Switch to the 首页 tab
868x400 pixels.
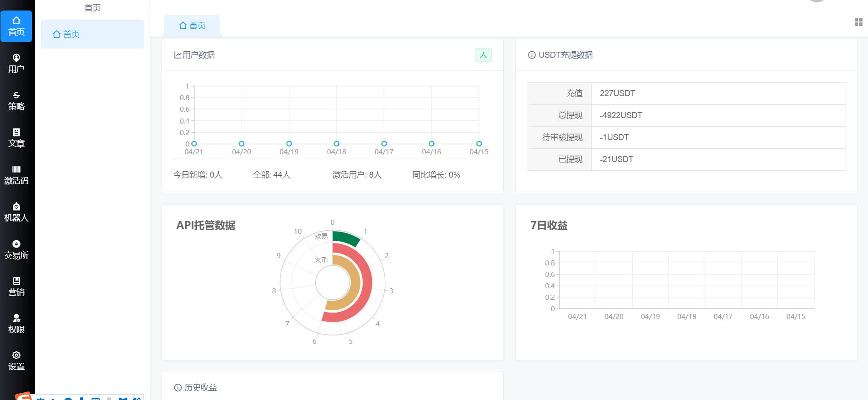click(192, 26)
